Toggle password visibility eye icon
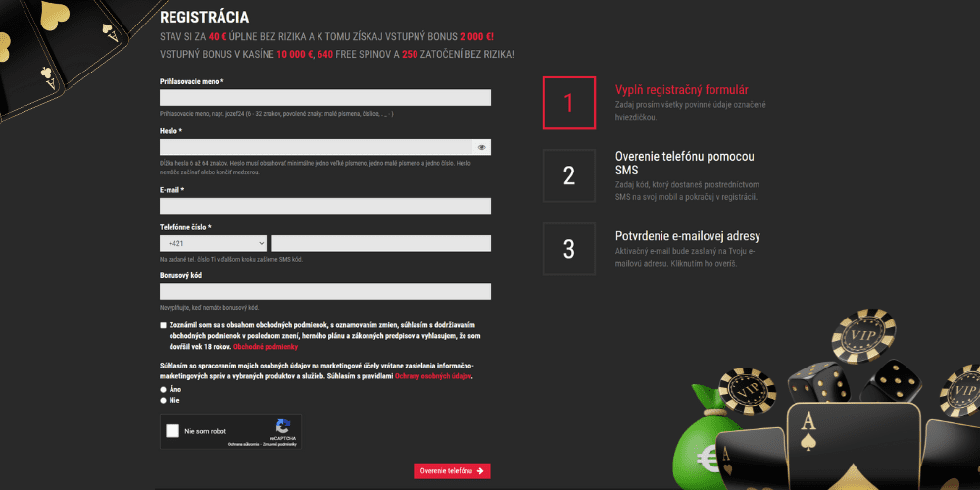Screen dimensions: 980x490 coord(481,147)
